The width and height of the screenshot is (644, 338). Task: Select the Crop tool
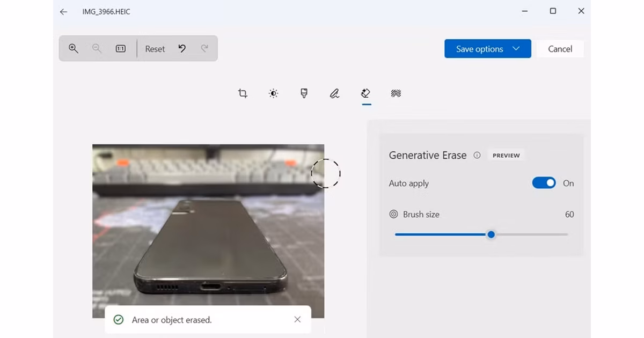(x=243, y=93)
